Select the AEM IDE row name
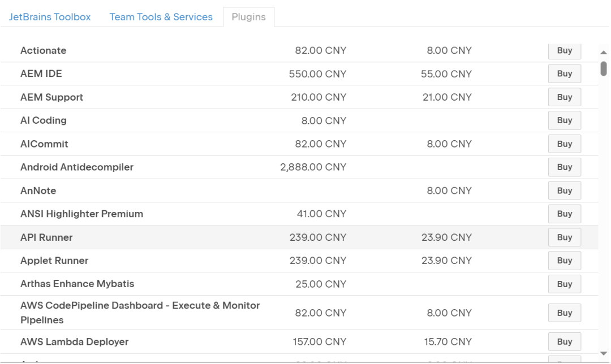Viewport: 611px width, 364px height. (x=41, y=73)
